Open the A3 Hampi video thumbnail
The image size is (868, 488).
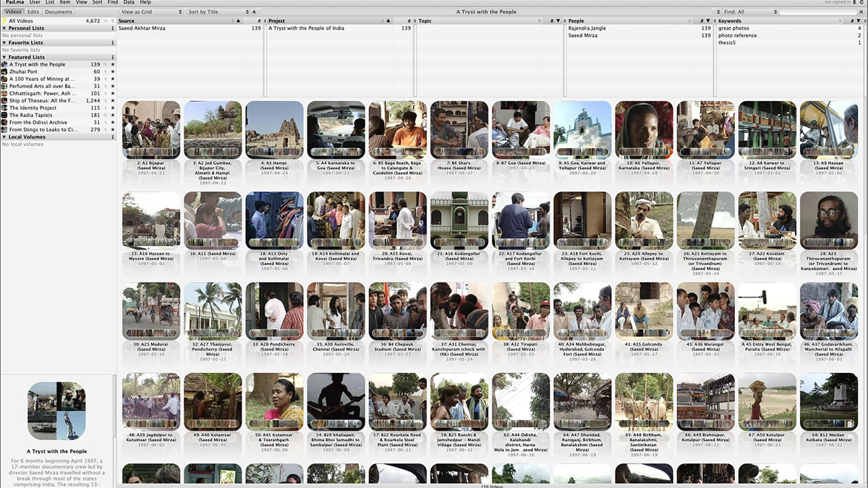[x=275, y=130]
